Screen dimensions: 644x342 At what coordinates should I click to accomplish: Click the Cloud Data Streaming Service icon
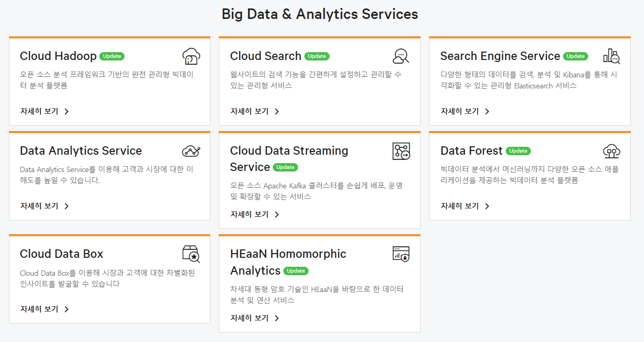click(x=401, y=151)
